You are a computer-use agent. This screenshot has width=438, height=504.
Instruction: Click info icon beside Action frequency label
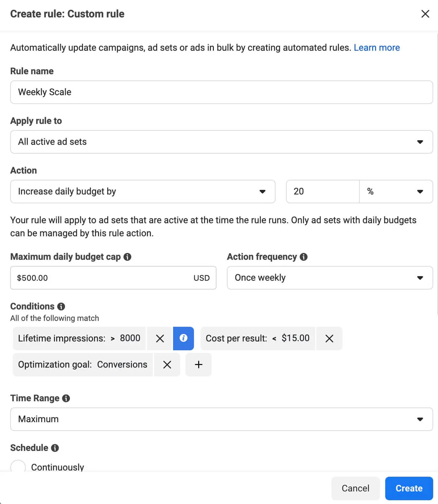303,257
